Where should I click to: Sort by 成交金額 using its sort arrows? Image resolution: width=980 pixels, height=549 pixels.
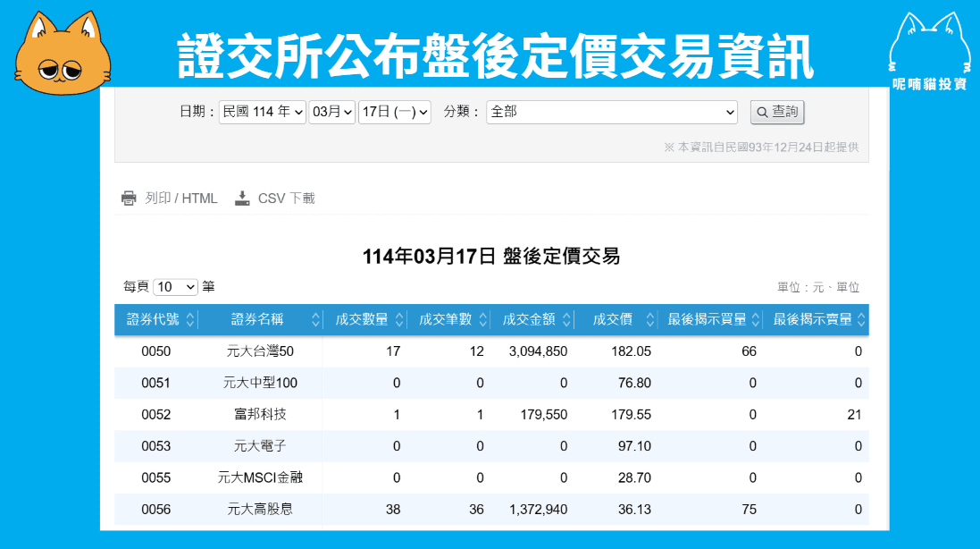pyautogui.click(x=567, y=319)
